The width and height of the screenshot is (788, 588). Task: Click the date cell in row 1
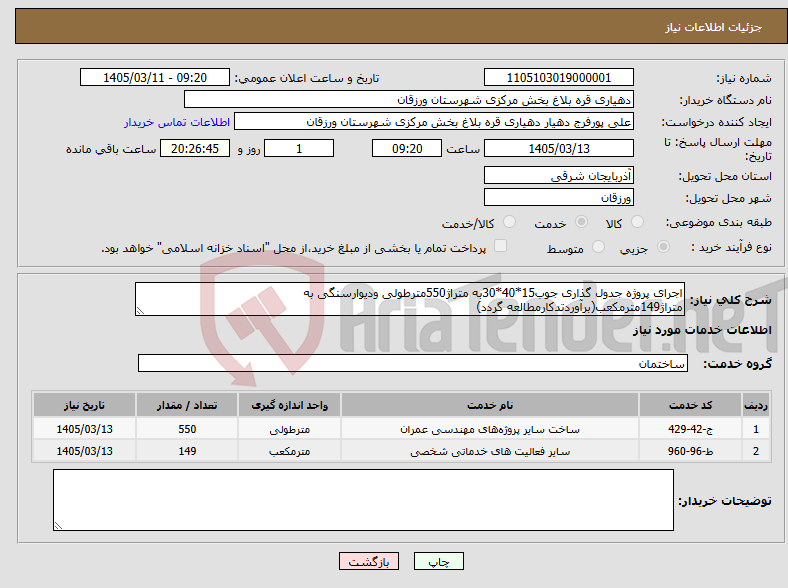84,429
